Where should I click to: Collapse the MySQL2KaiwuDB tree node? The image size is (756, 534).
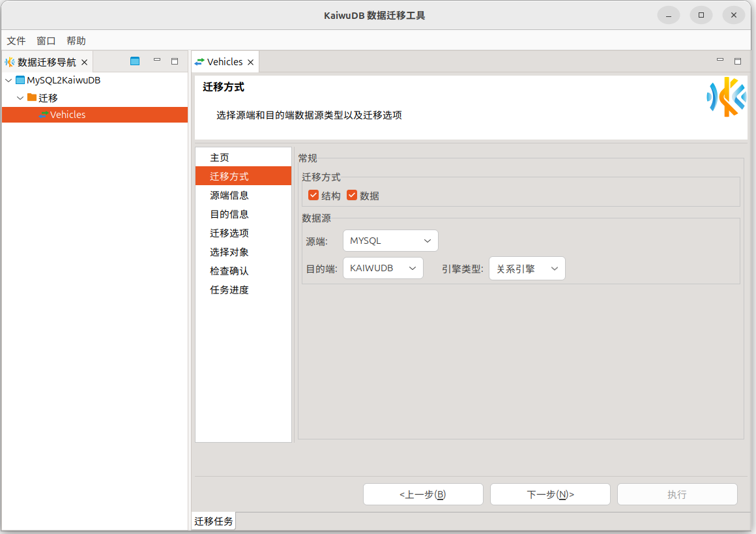(8, 80)
